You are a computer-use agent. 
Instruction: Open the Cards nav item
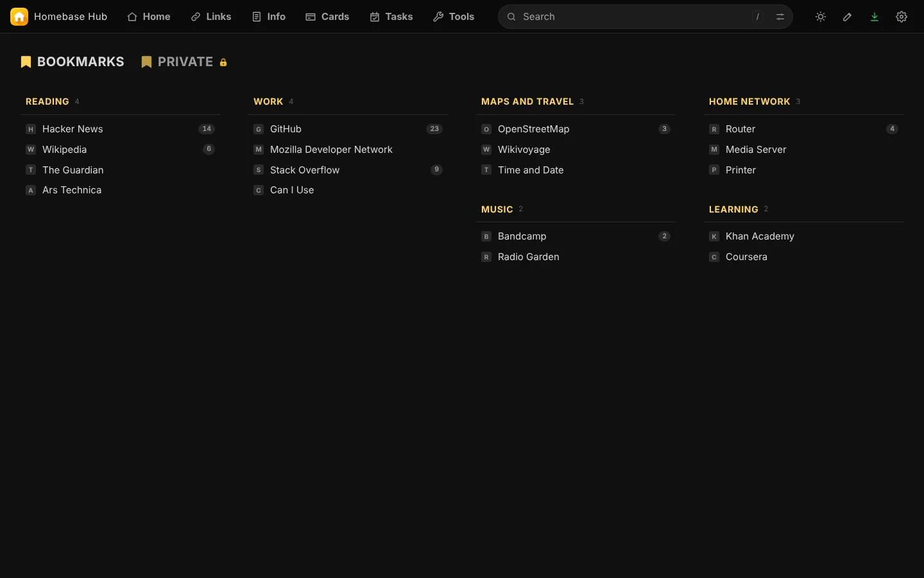(327, 17)
